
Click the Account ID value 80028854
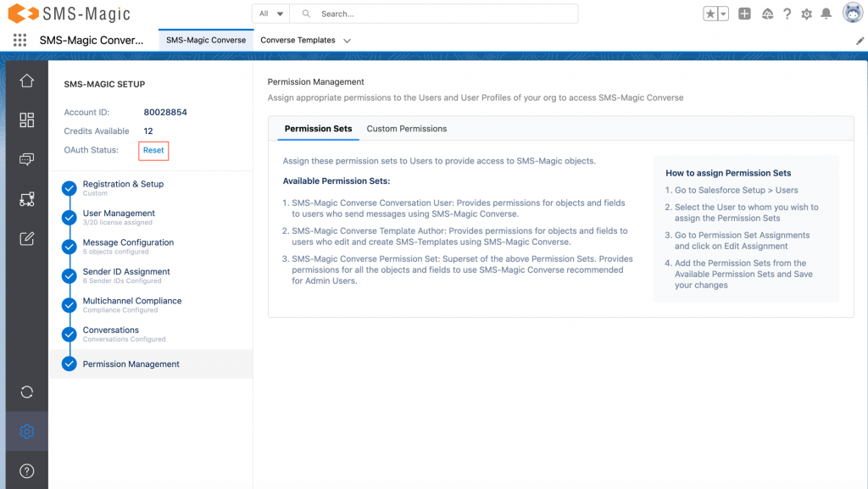click(165, 113)
